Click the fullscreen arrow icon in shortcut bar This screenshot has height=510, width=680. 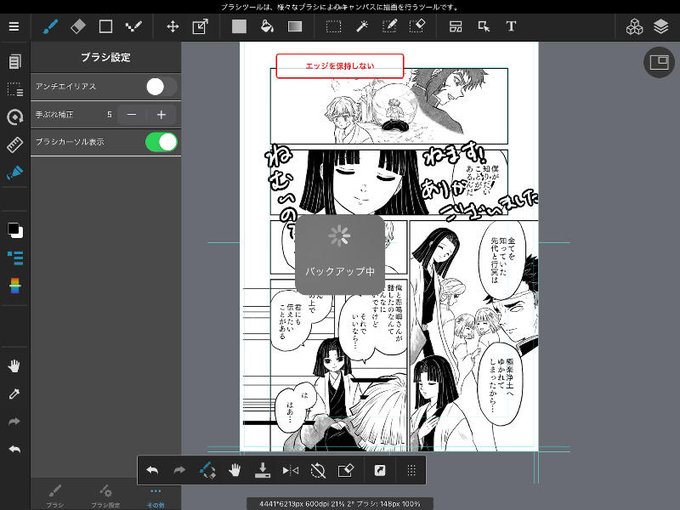point(379,470)
